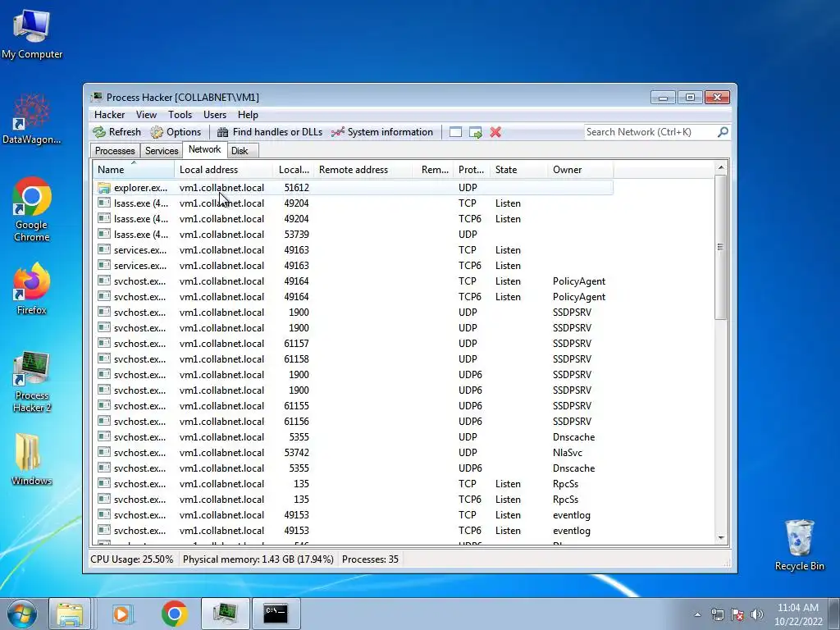Click the Process Hacker title bar icon
Image resolution: width=840 pixels, height=630 pixels.
click(97, 97)
